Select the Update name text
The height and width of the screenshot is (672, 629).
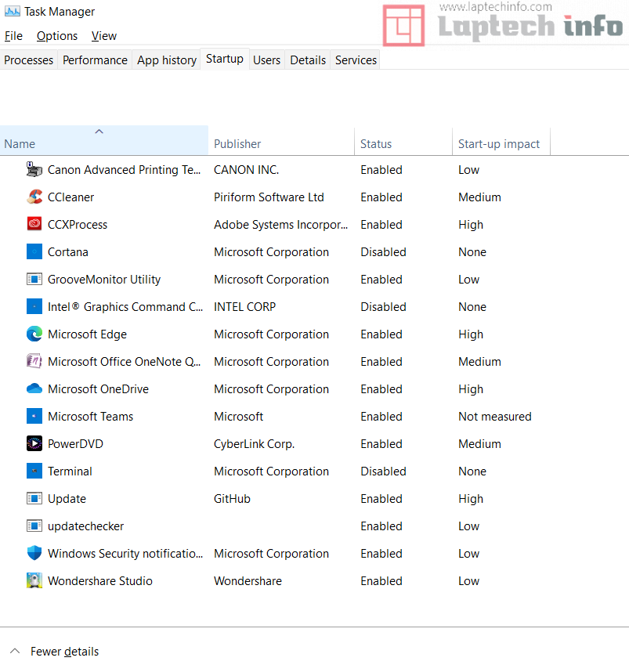(x=67, y=499)
